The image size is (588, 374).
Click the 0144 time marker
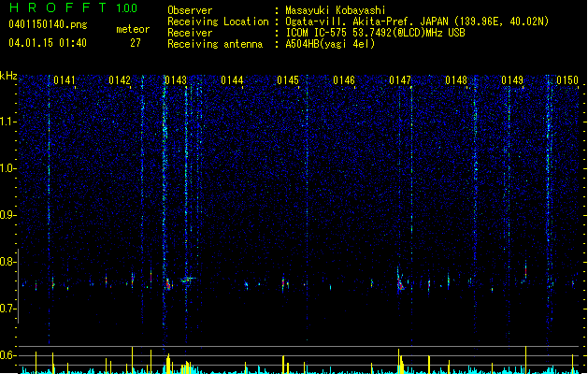coord(232,80)
